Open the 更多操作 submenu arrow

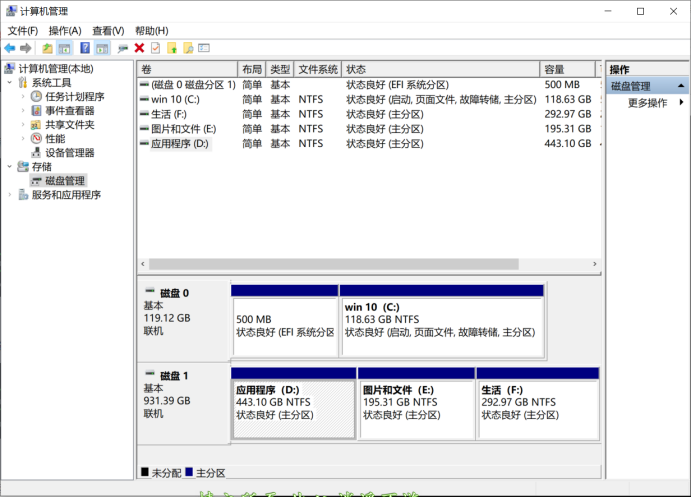[x=682, y=102]
